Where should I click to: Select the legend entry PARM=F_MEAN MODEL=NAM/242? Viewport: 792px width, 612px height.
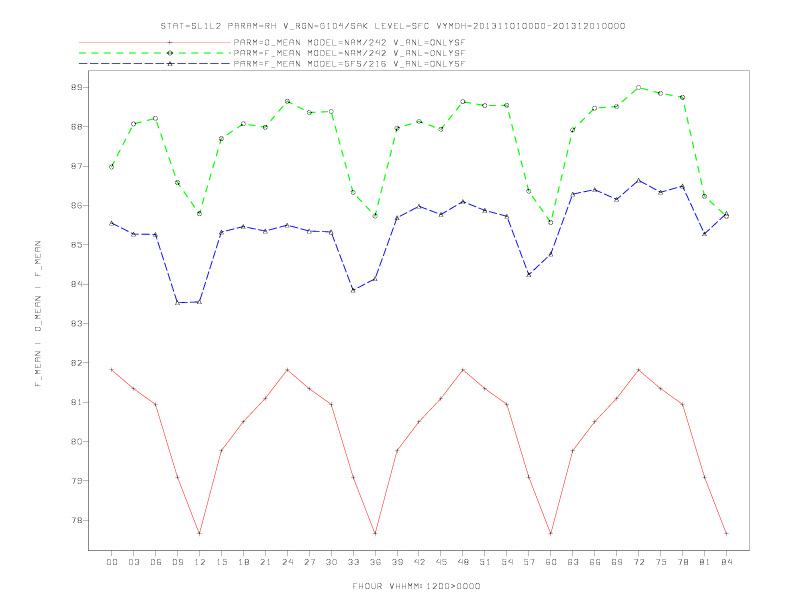(x=349, y=53)
